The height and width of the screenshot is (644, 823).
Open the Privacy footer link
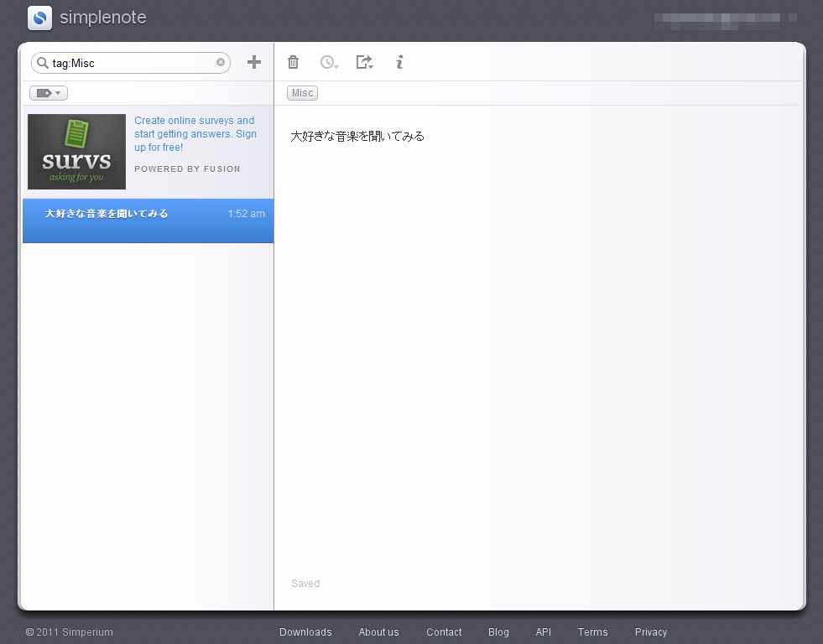(x=651, y=632)
